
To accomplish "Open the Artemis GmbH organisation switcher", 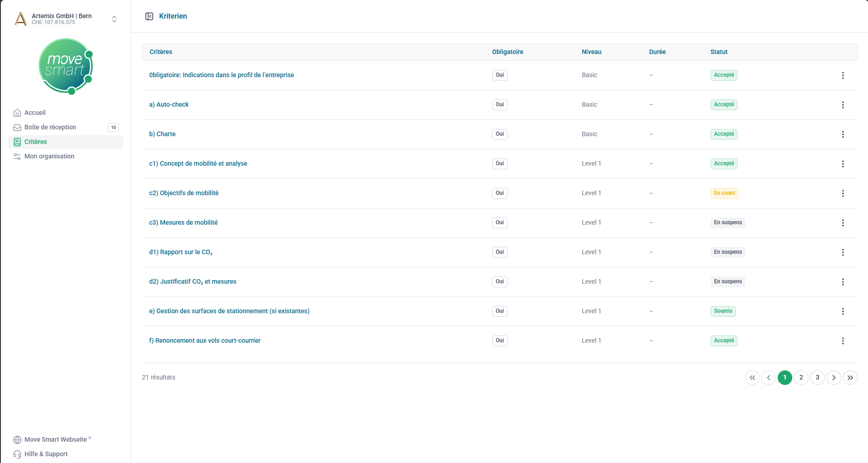I will tap(114, 19).
